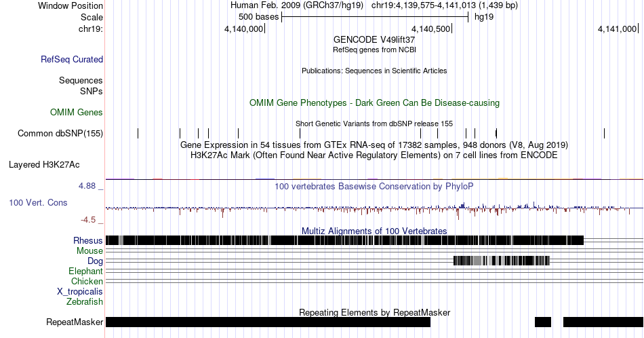Click the 100 vertebrates PhyloP conservation title
The image size is (644, 338).
tap(374, 186)
